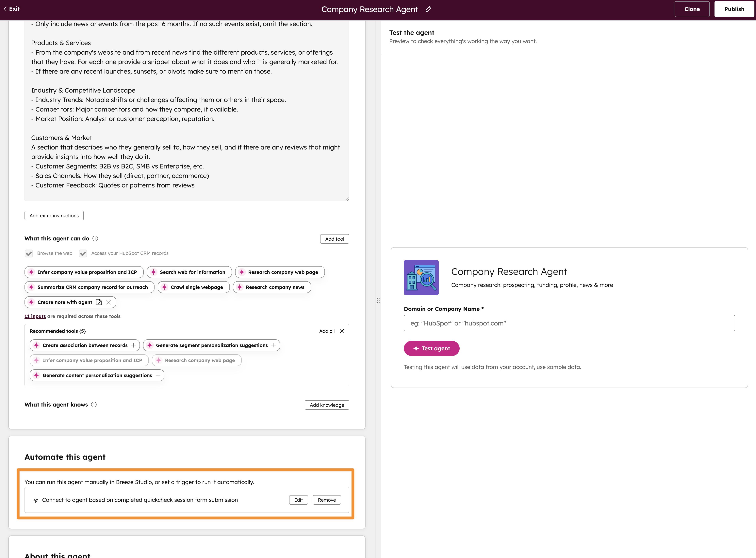Click the info icon beside "What this agent knows"
The height and width of the screenshot is (558, 756).
click(94, 404)
